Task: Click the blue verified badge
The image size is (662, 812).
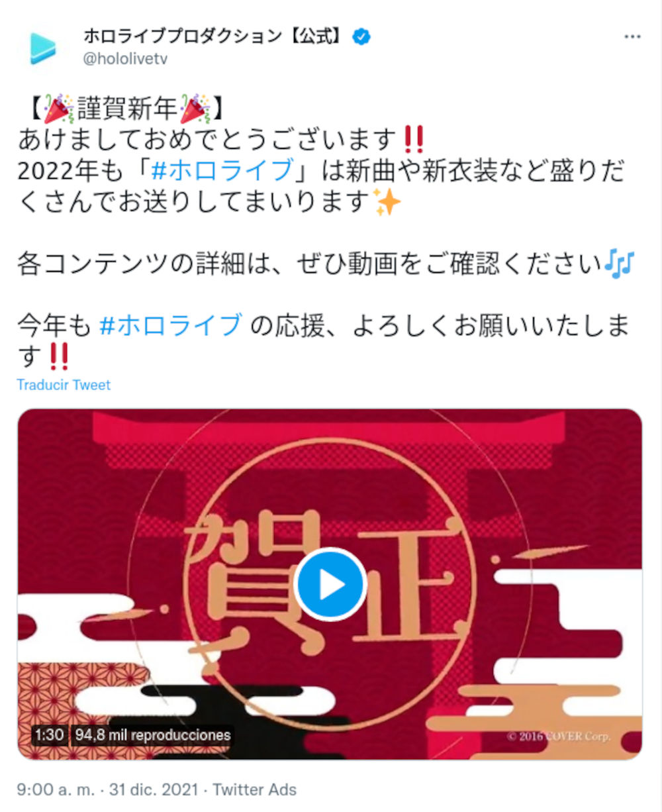Action: coord(361,37)
